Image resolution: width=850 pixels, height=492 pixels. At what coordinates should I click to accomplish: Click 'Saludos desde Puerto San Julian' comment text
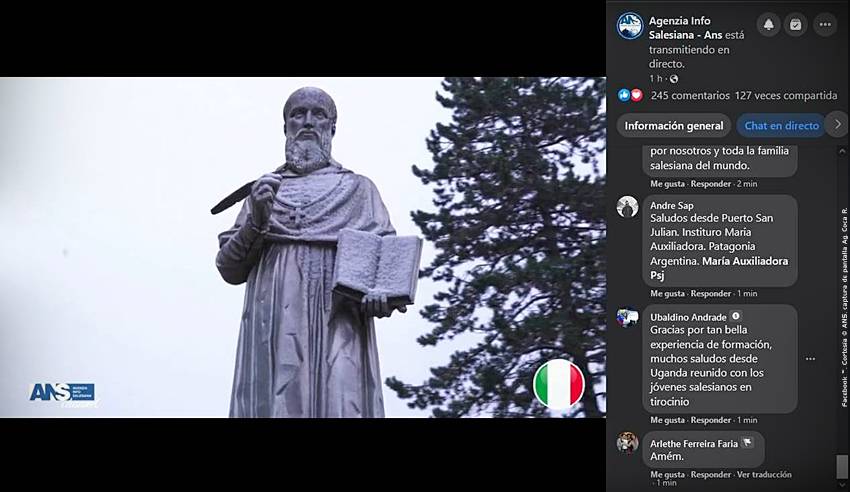click(x=719, y=247)
